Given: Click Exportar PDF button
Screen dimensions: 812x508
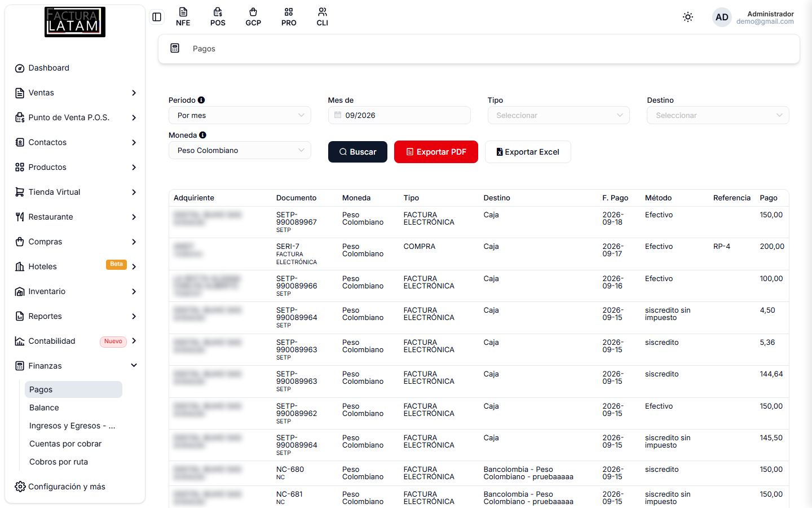Looking at the screenshot, I should 436,152.
